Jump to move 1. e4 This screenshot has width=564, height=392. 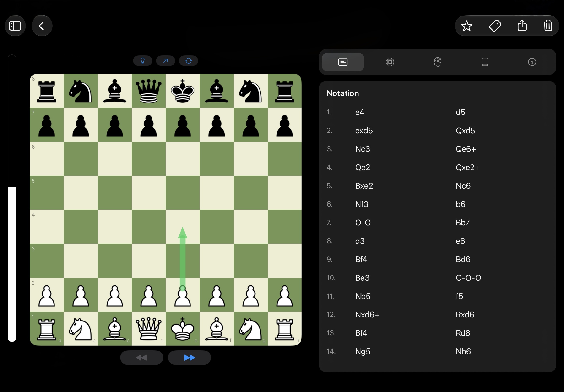[x=360, y=112]
